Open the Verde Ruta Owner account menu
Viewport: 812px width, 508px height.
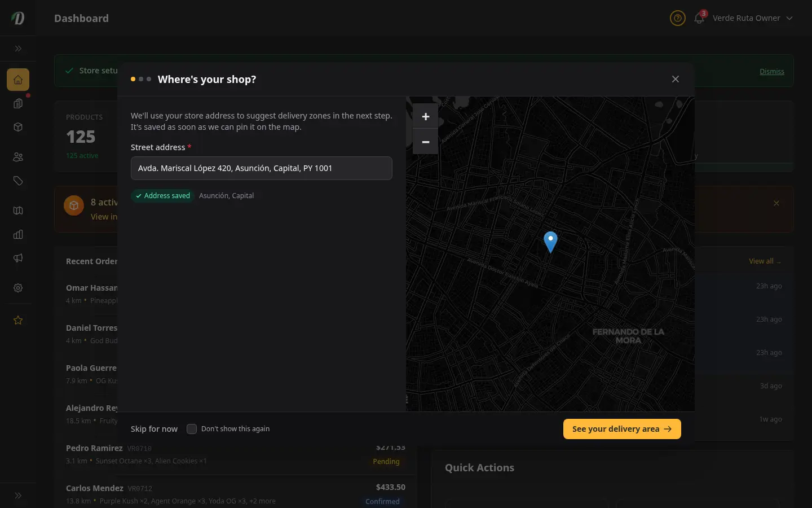coord(752,18)
